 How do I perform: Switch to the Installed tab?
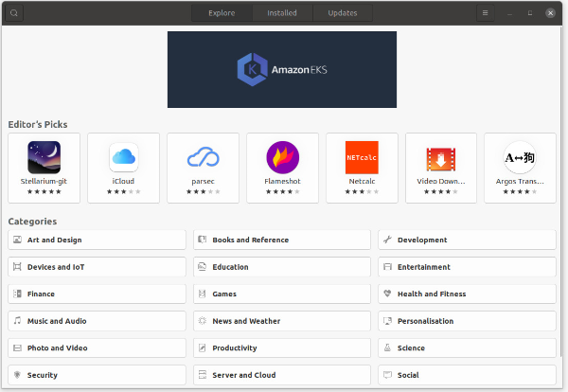pos(282,13)
